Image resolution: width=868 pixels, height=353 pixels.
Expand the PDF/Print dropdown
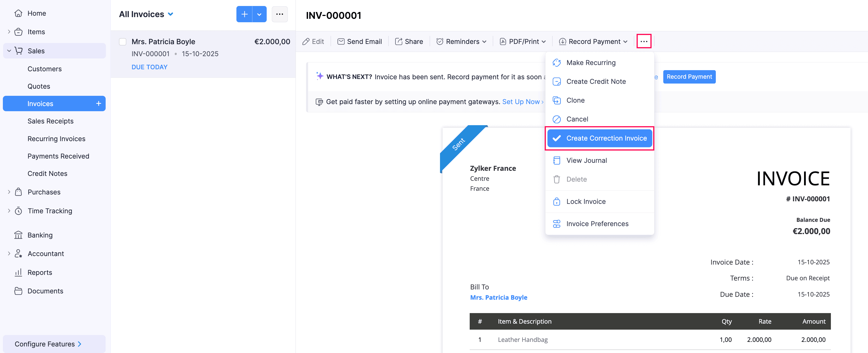click(524, 41)
